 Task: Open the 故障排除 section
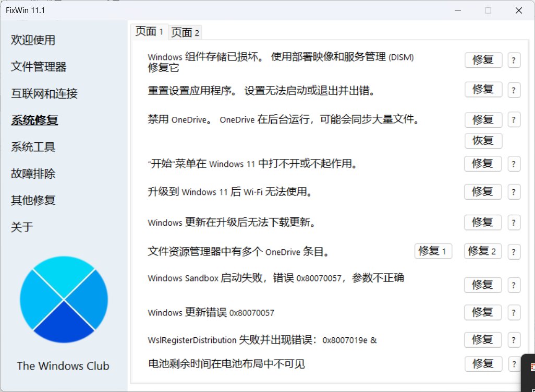[x=33, y=174]
